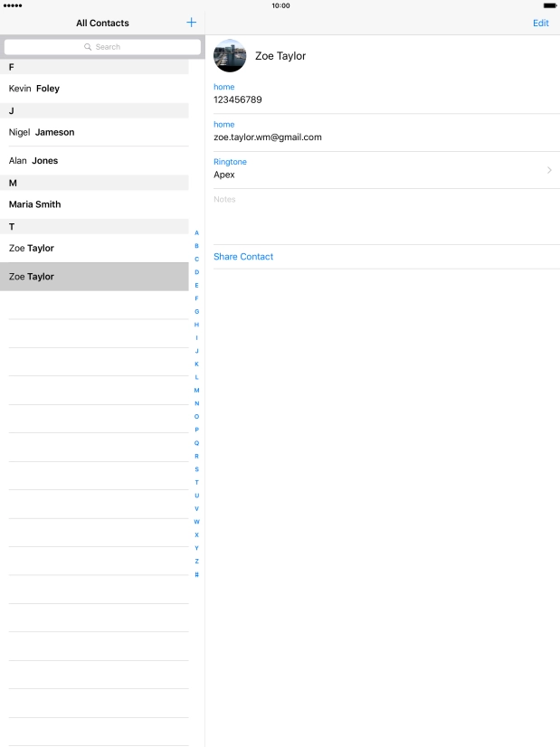The width and height of the screenshot is (560, 747).
Task: Tap the plus icon to add contact
Action: 191,23
